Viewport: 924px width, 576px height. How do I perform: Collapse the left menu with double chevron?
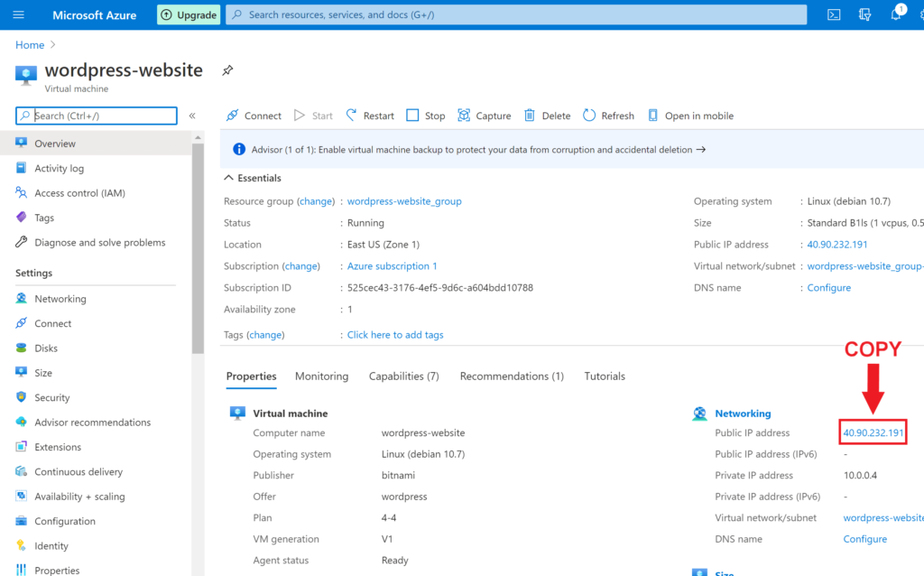point(192,116)
